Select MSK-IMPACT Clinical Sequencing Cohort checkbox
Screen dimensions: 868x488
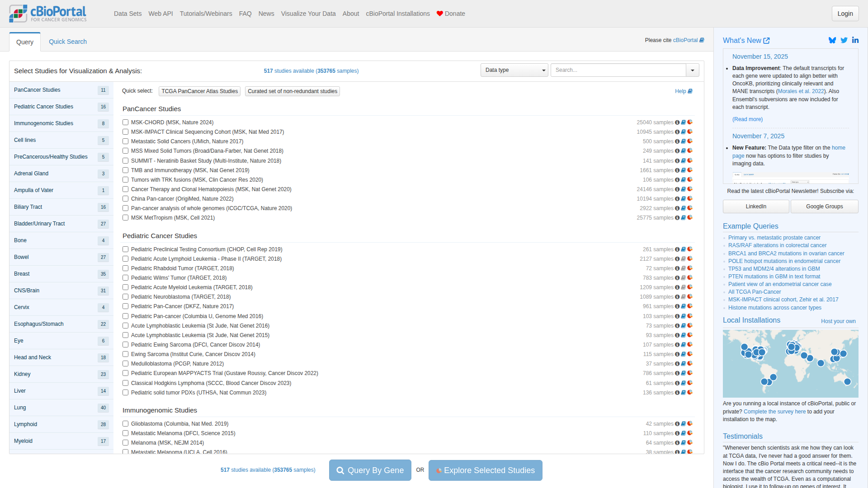coord(126,132)
